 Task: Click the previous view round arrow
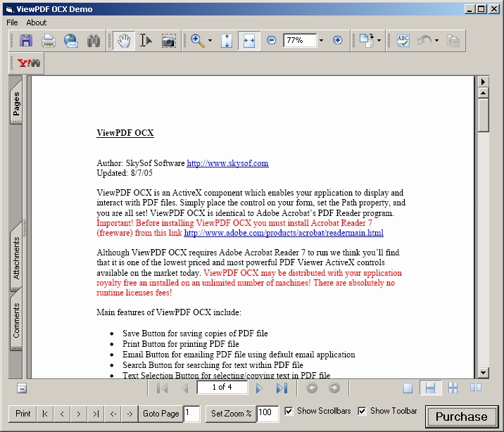pos(312,388)
